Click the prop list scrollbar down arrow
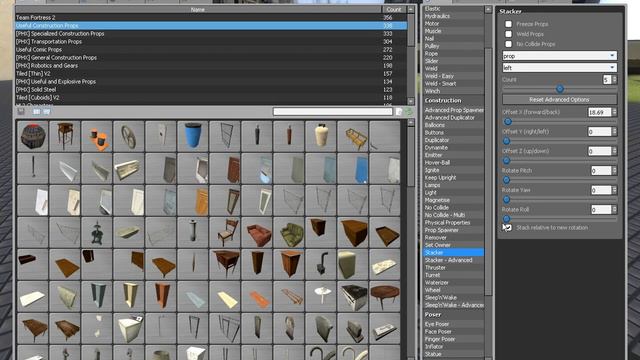This screenshot has height=360, width=640. tap(411, 101)
